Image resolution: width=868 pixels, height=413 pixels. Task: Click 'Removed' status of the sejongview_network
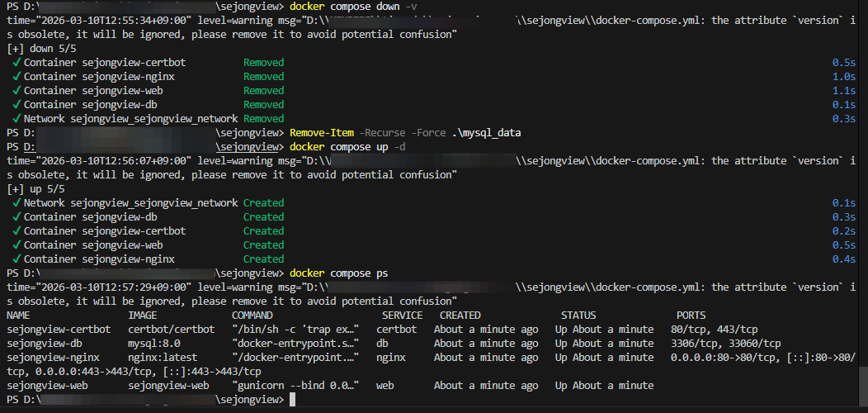263,119
